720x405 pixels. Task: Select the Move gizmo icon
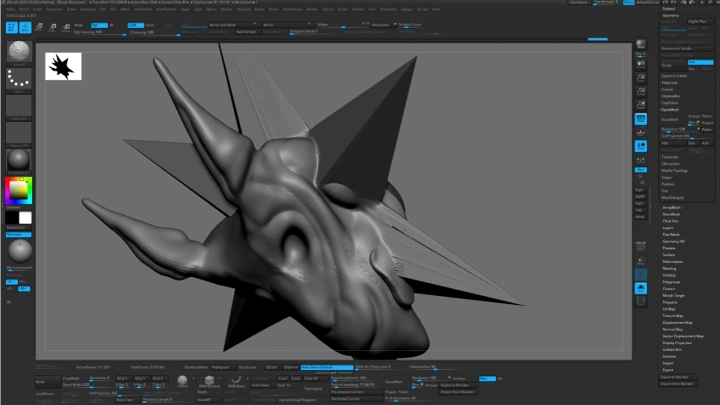[39, 28]
